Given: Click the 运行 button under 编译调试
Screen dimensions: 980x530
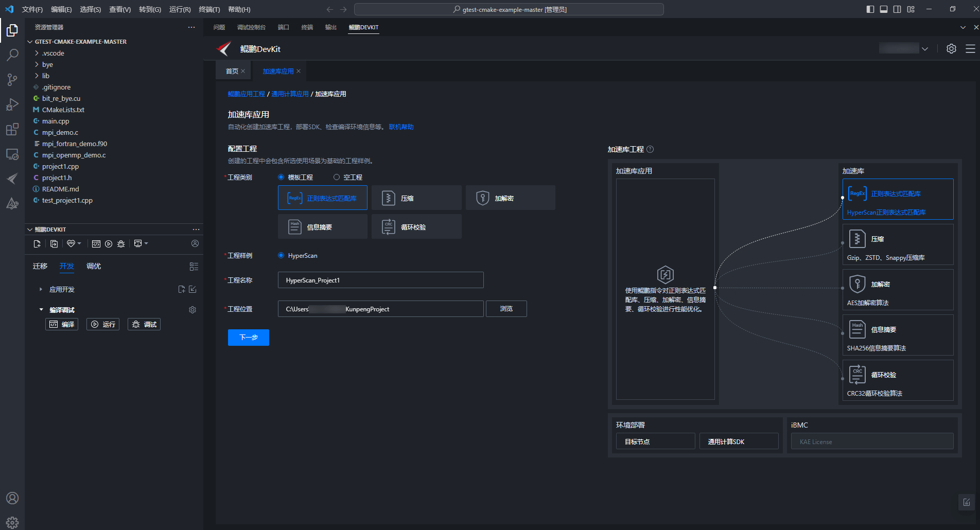Looking at the screenshot, I should 103,324.
